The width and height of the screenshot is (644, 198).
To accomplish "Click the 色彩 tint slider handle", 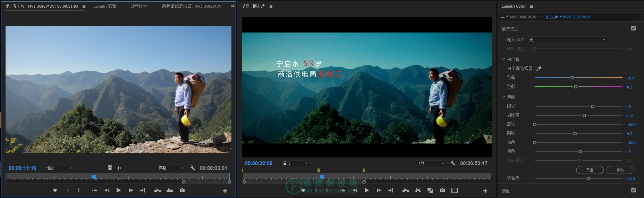I will click(x=576, y=87).
